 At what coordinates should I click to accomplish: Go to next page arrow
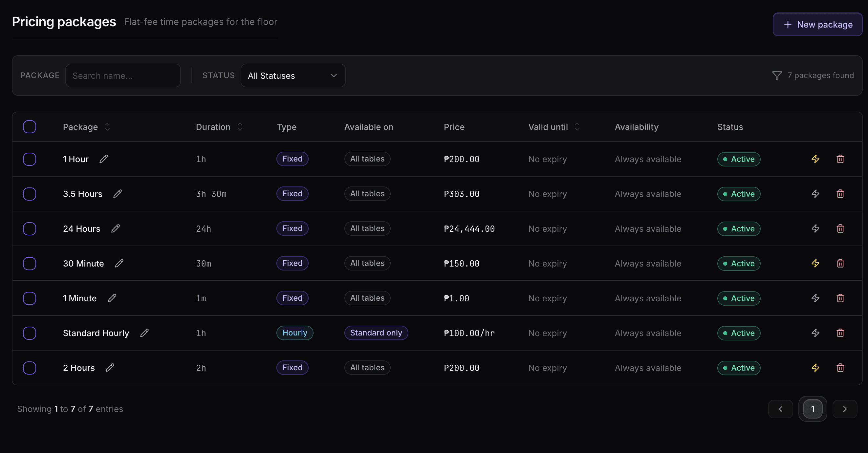(845, 409)
